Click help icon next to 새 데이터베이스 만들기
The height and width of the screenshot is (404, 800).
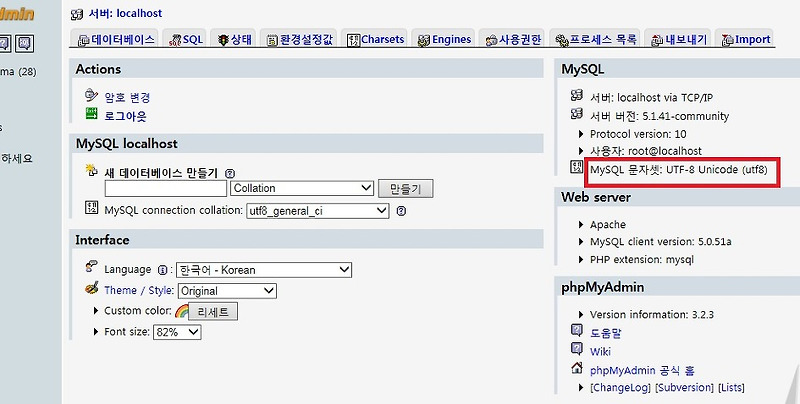pos(230,173)
